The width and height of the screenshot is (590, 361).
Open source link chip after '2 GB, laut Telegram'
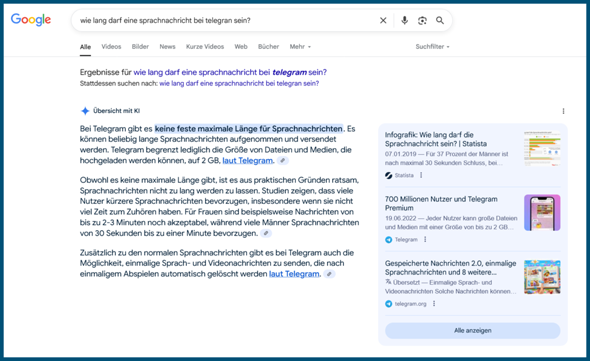coord(283,161)
